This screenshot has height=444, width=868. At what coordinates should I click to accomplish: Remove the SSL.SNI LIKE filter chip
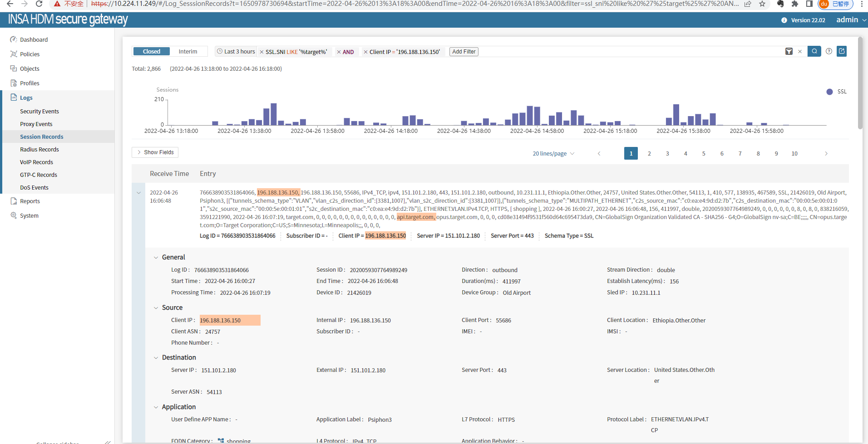[x=261, y=52]
